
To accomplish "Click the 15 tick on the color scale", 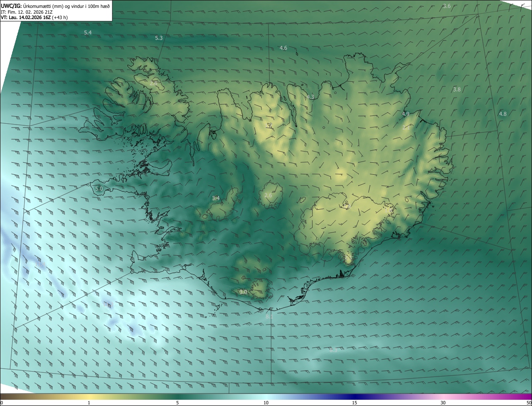I will pyautogui.click(x=355, y=403).
